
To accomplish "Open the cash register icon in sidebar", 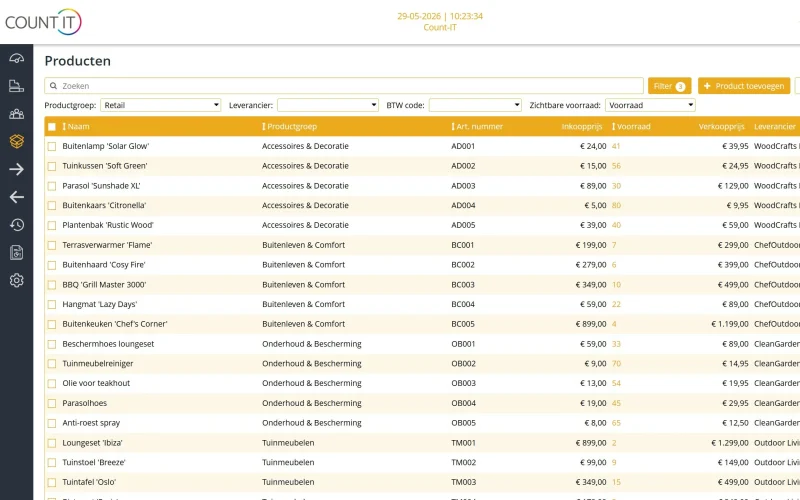I will 16,86.
